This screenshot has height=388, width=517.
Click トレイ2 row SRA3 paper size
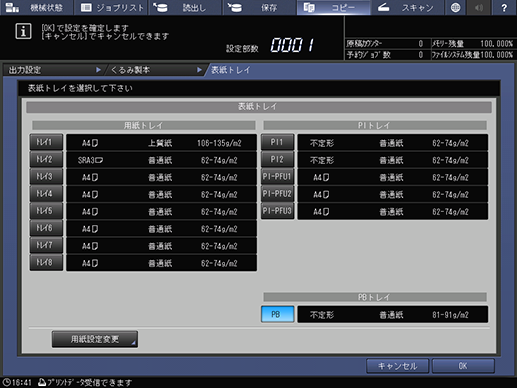(90, 160)
